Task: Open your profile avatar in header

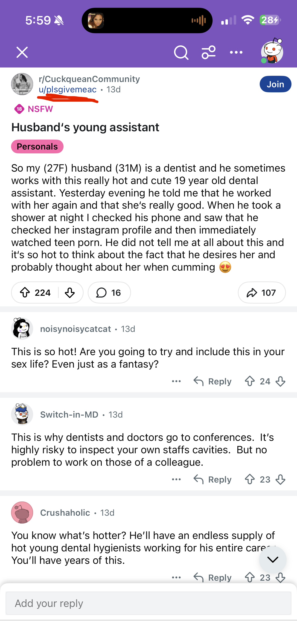Action: click(x=272, y=52)
